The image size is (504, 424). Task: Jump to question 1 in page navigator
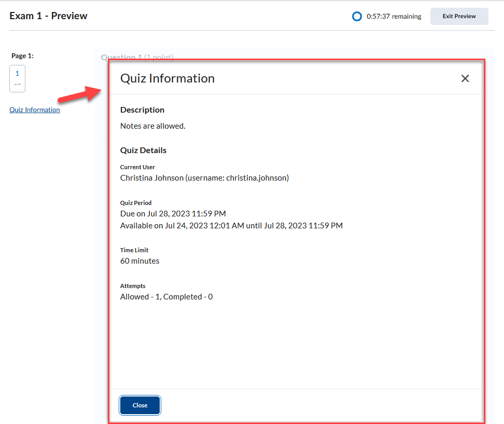point(17,78)
